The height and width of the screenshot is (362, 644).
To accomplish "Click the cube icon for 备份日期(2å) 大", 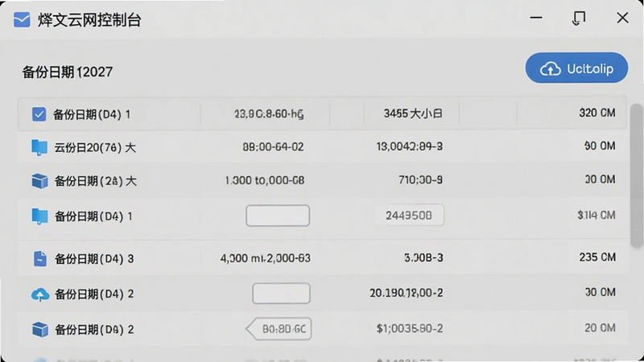I will (39, 181).
